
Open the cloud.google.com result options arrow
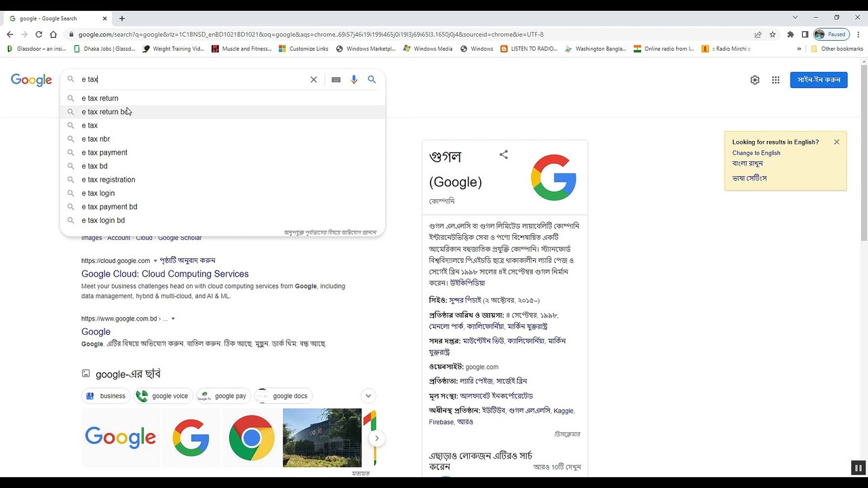pos(155,261)
